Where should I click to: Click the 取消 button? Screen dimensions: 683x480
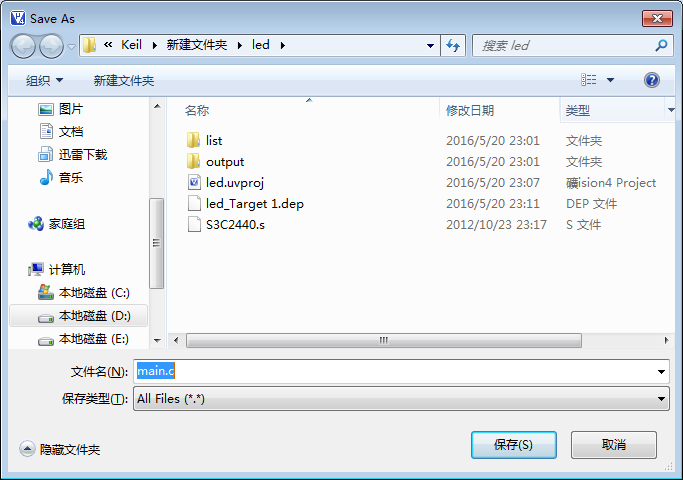[x=614, y=445]
